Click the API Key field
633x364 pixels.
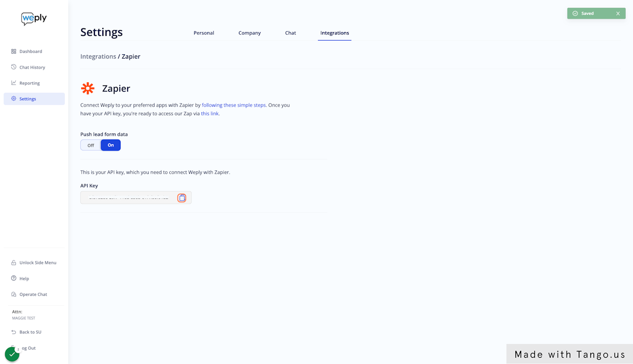[x=136, y=198]
